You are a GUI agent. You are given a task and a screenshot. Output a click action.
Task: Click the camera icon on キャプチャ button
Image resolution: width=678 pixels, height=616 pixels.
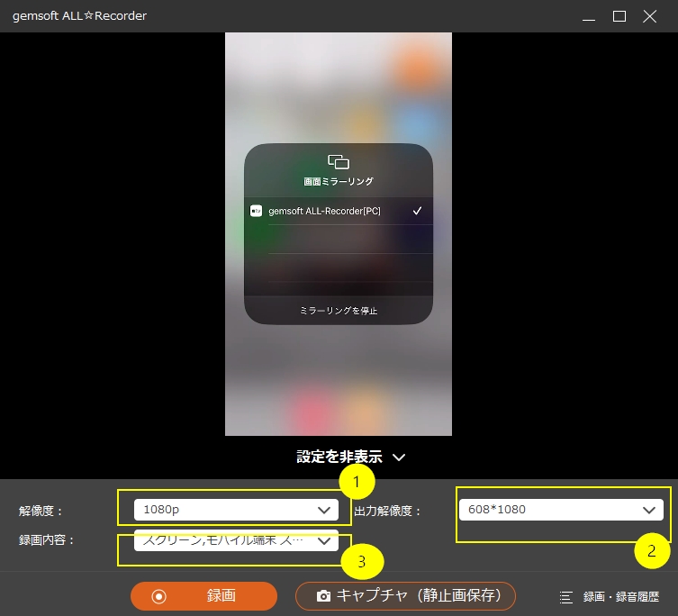323,596
